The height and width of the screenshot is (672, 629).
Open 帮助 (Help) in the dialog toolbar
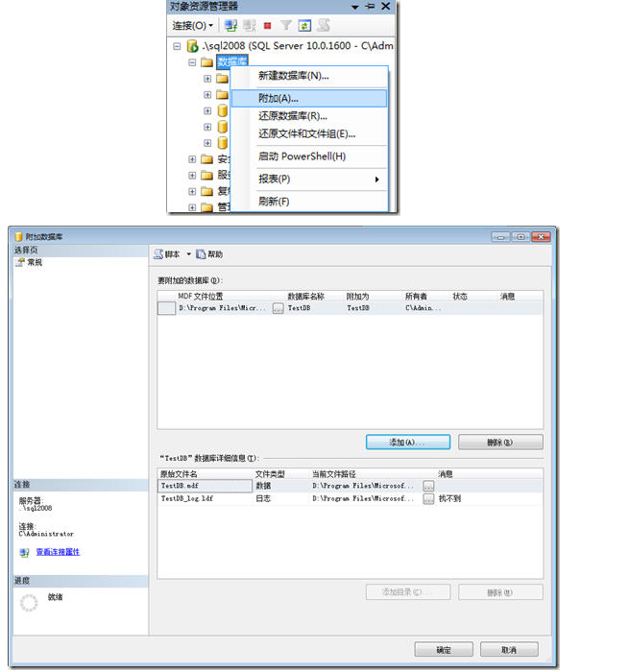pyautogui.click(x=209, y=254)
